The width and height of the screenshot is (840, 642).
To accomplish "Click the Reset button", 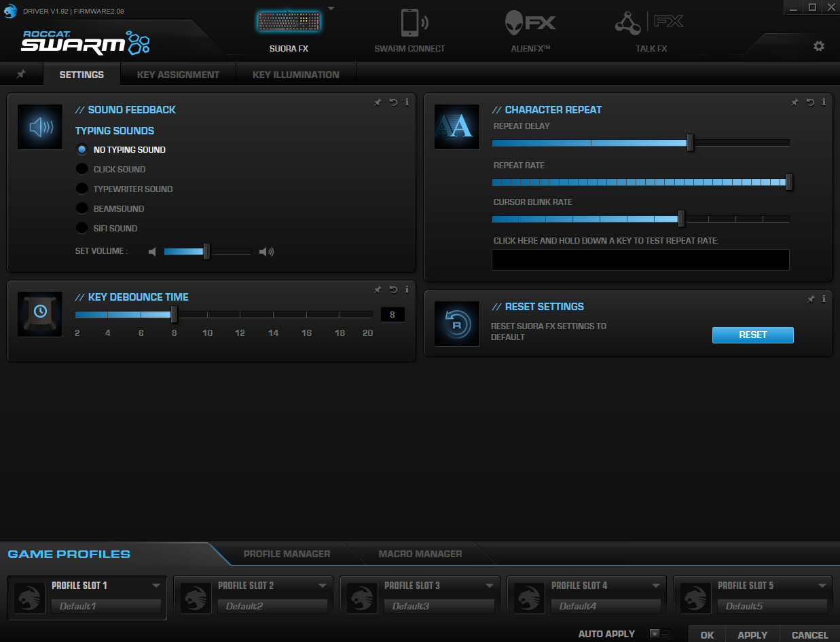I will (752, 335).
